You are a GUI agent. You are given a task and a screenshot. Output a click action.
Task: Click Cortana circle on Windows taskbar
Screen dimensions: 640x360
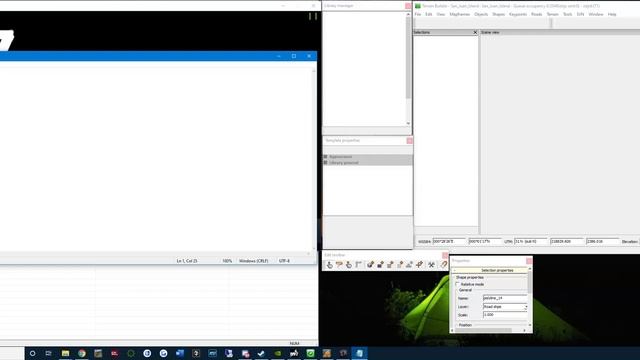(33, 353)
